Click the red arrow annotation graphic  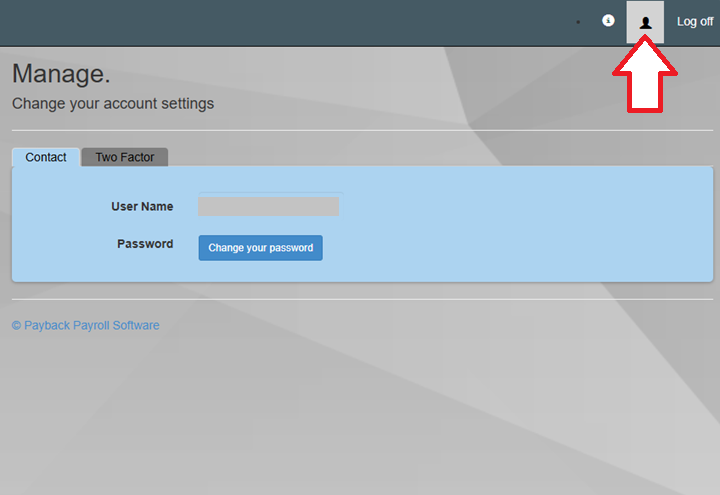click(645, 78)
